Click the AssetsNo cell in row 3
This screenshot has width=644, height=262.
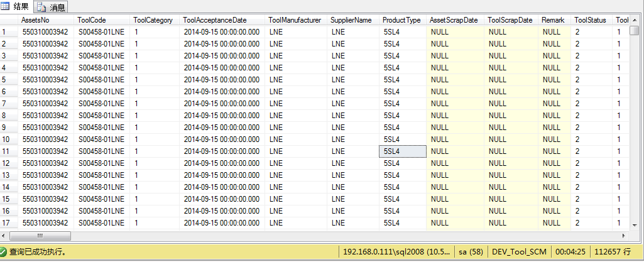[x=46, y=56]
